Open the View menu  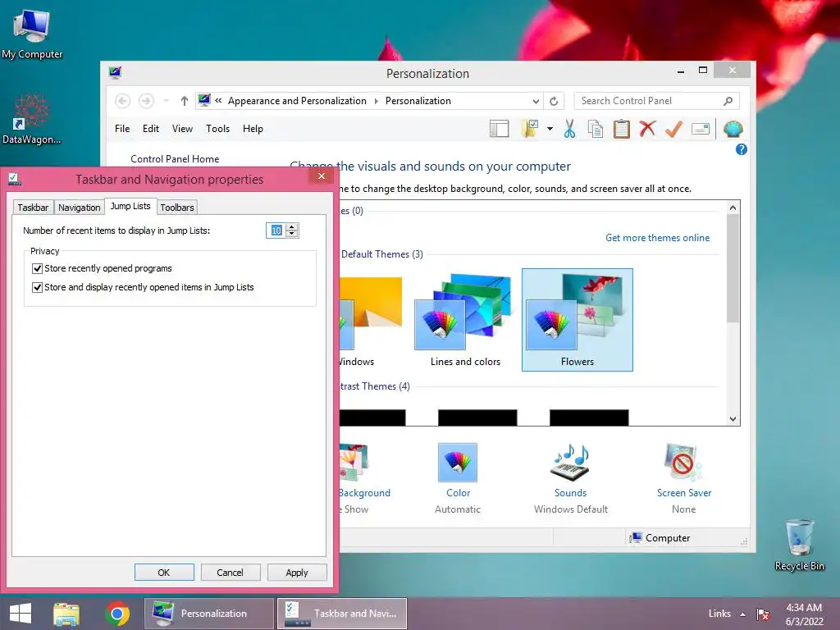pyautogui.click(x=182, y=129)
